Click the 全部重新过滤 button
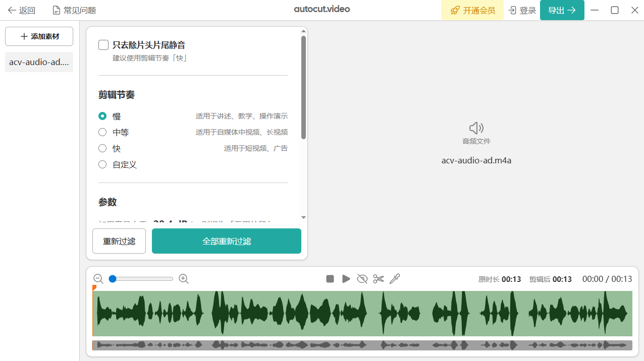 [226, 241]
